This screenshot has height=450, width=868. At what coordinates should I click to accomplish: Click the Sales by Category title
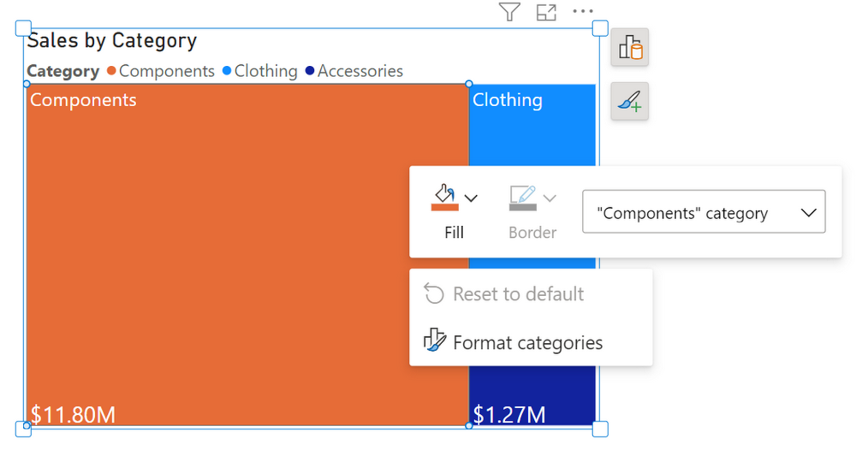[x=112, y=40]
